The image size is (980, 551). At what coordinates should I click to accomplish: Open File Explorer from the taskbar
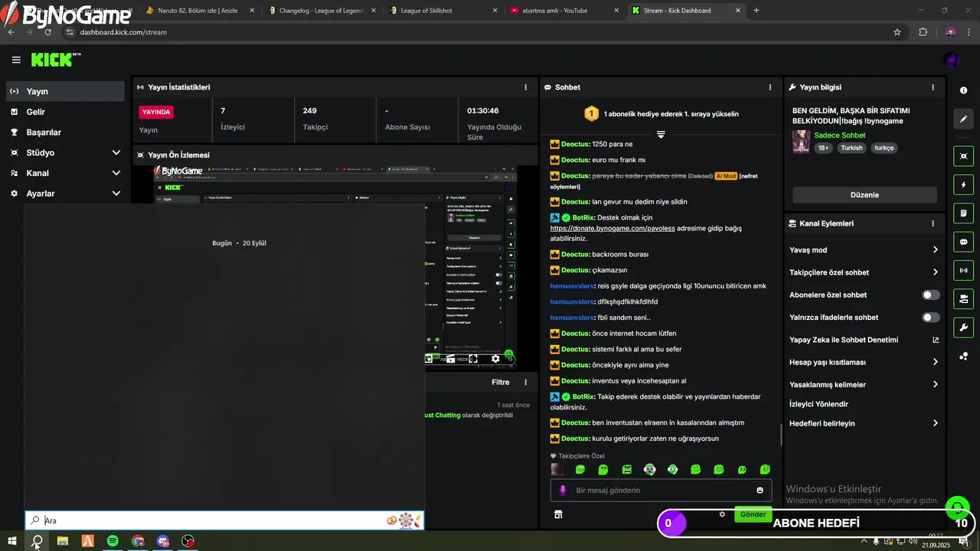point(62,541)
